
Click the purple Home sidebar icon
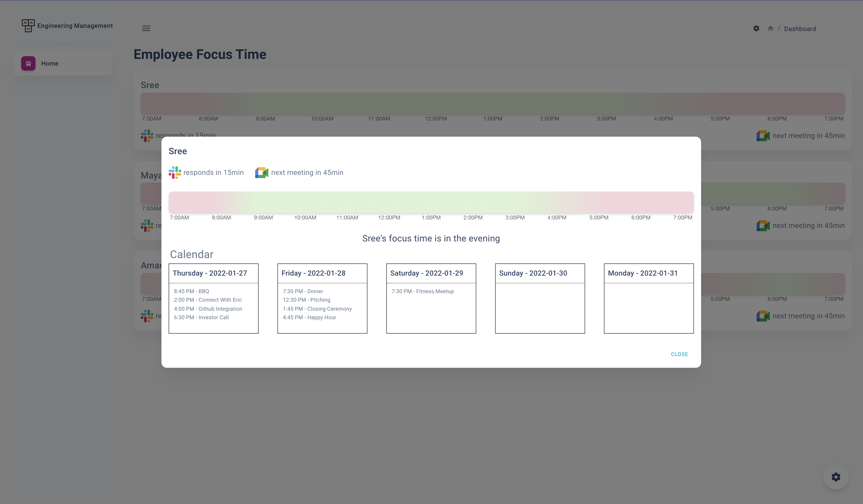coord(28,63)
